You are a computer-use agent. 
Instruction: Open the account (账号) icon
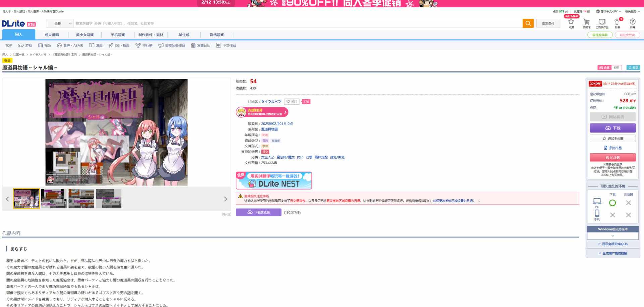[617, 23]
